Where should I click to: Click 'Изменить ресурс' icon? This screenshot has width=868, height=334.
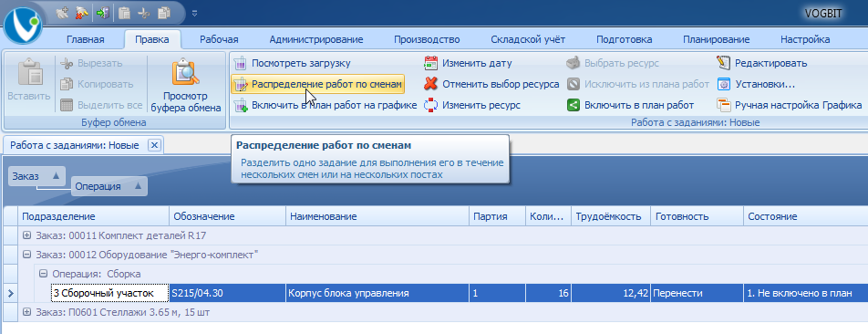430,105
